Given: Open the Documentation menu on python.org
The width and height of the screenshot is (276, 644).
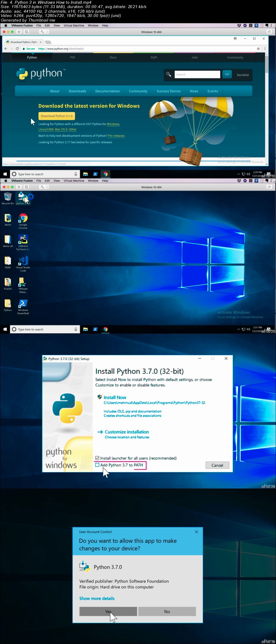Looking at the screenshot, I should 108,91.
